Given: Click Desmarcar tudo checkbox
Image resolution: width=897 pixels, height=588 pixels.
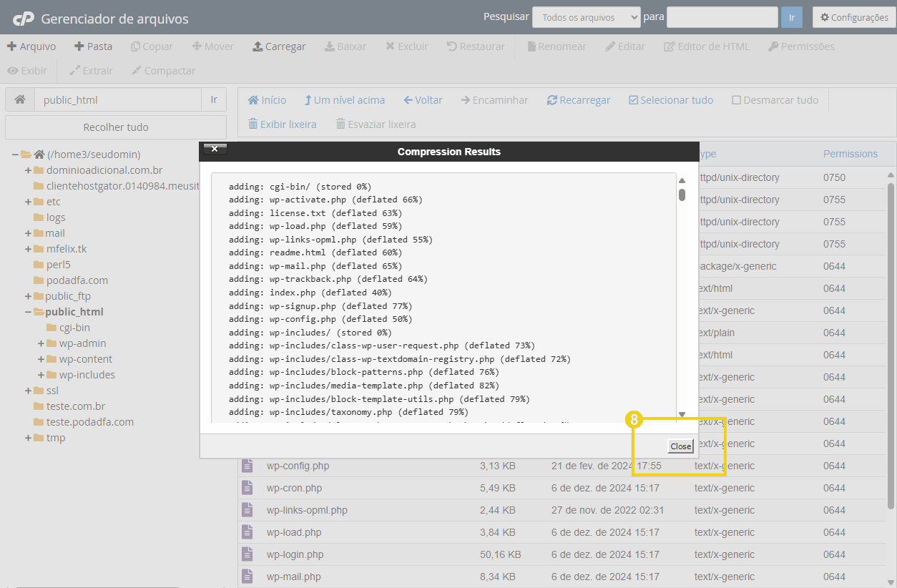Looking at the screenshot, I should pyautogui.click(x=775, y=100).
